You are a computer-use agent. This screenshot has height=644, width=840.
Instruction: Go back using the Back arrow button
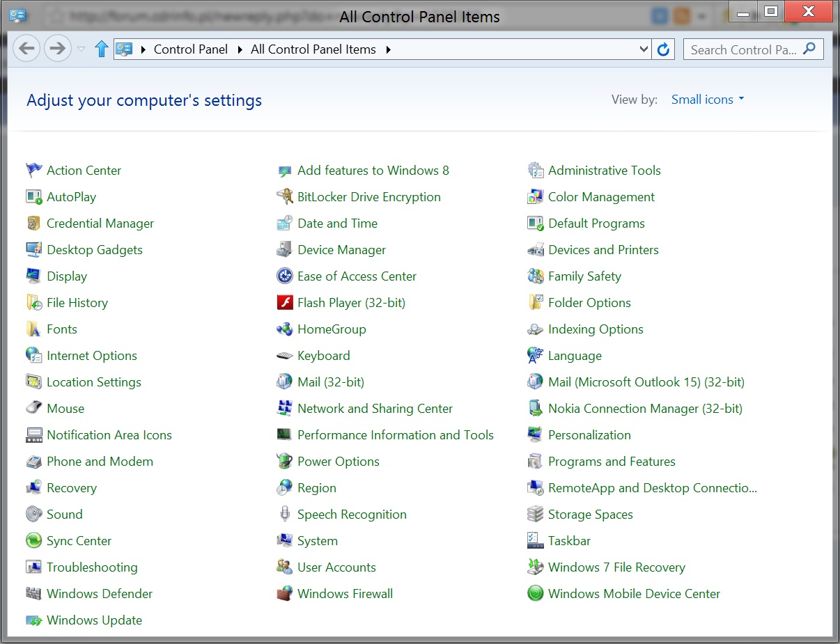click(x=26, y=49)
